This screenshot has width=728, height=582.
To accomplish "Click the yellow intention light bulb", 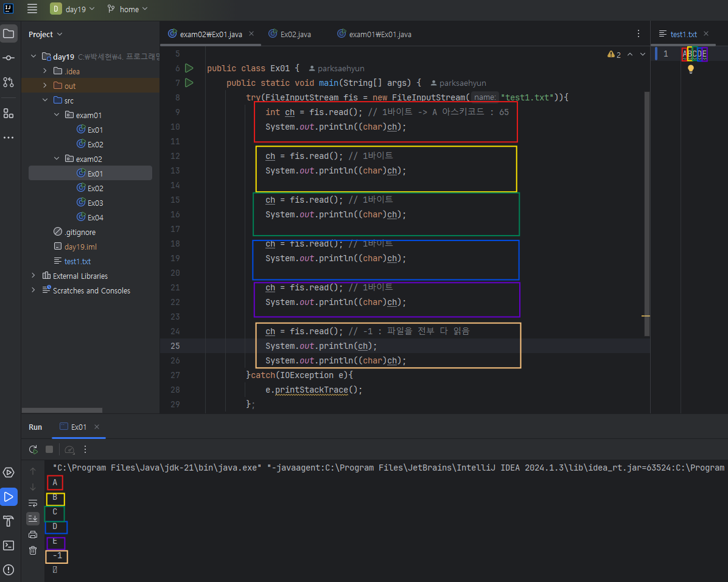I will point(691,69).
